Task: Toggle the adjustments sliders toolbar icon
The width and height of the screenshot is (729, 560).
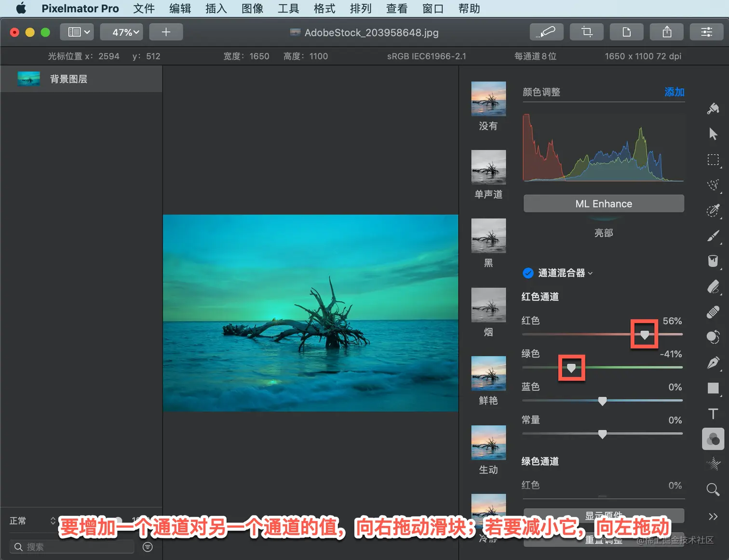Action: (707, 32)
